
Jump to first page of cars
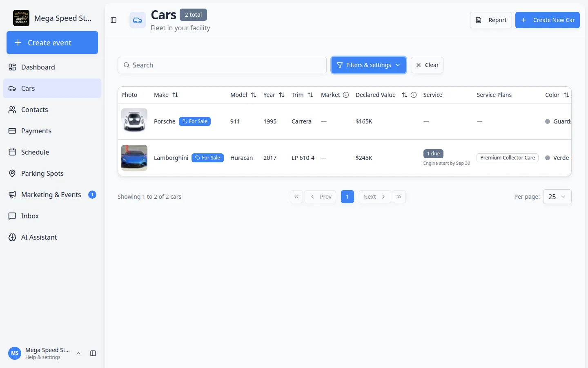click(x=296, y=197)
